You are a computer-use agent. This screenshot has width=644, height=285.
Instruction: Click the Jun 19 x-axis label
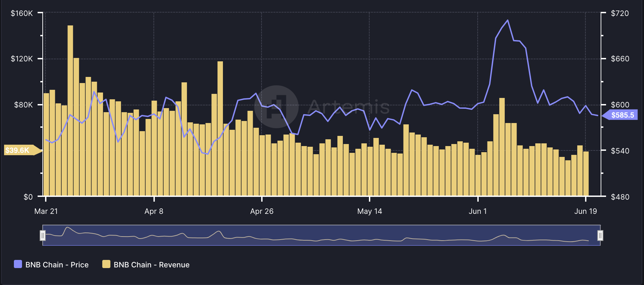pos(585,211)
